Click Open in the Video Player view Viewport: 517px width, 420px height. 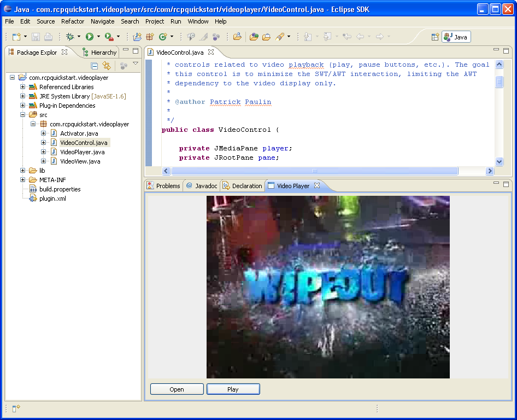[x=177, y=389]
